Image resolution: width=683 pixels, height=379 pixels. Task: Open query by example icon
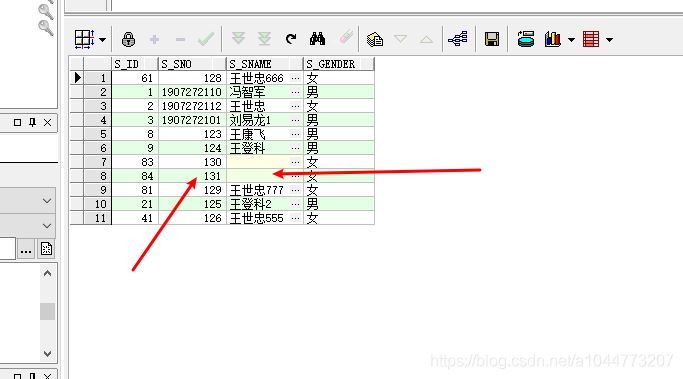[375, 39]
